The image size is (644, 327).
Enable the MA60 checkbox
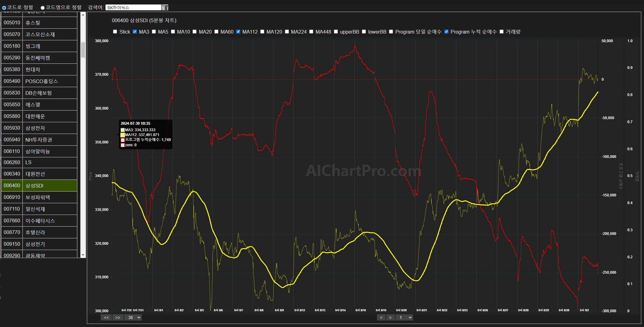point(216,32)
